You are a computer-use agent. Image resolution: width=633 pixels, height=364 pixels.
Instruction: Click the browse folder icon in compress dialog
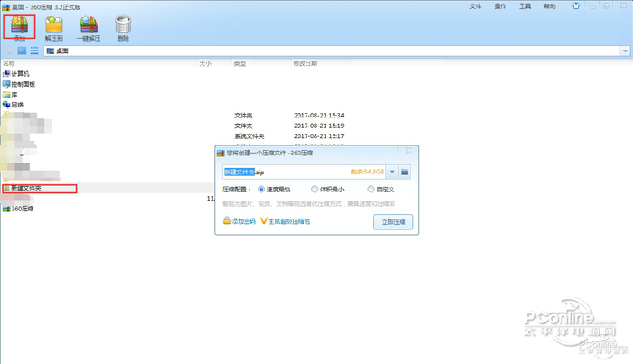point(404,173)
